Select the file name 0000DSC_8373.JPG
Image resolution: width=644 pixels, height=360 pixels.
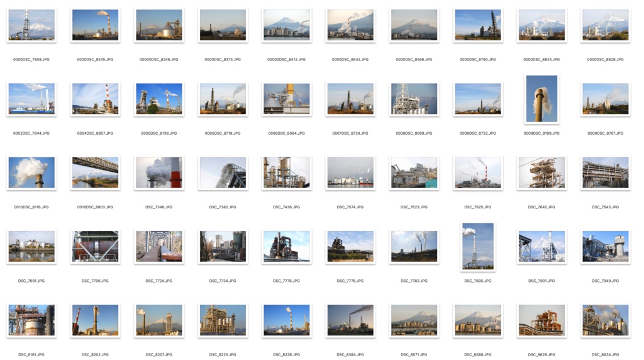223,60
